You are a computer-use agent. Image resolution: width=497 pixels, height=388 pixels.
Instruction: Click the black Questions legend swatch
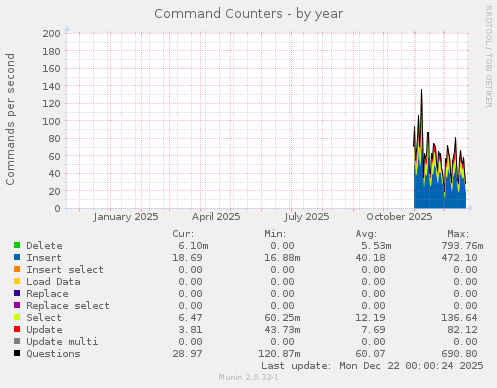17,353
